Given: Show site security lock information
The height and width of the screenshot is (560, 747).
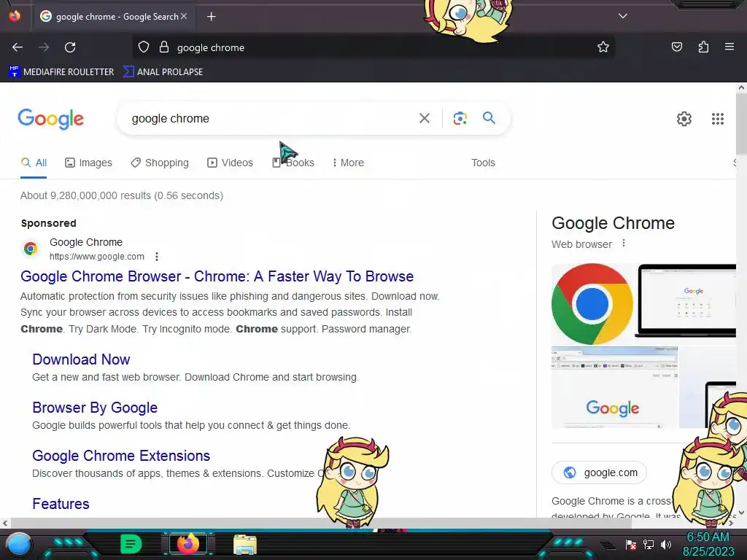Looking at the screenshot, I should (164, 47).
